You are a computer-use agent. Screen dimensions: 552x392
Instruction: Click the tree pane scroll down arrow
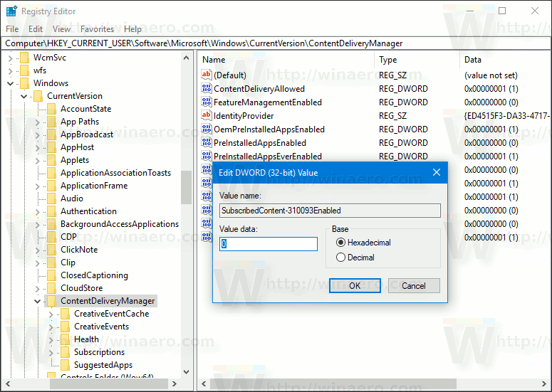(186, 372)
